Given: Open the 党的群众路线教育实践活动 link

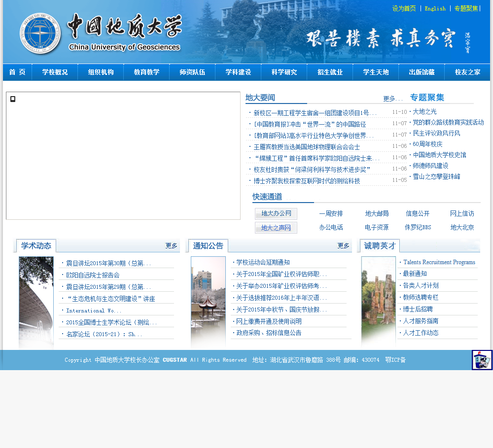Looking at the screenshot, I should (x=448, y=122).
